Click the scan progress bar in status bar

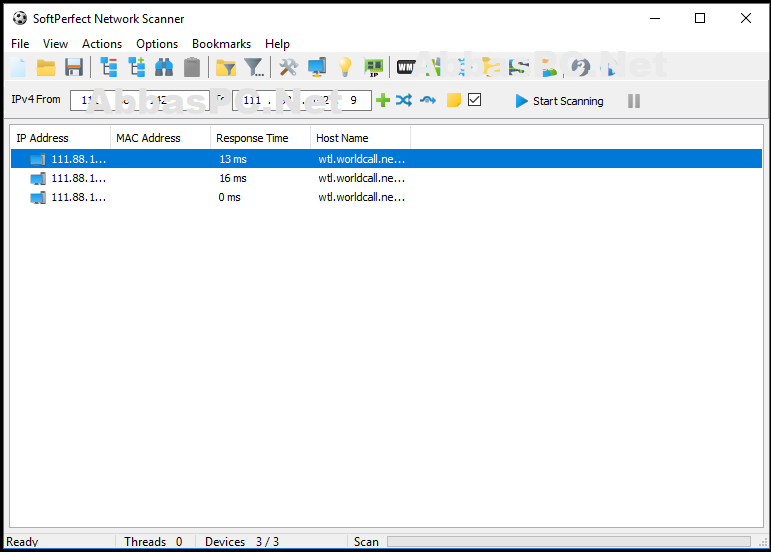pyautogui.click(x=568, y=541)
